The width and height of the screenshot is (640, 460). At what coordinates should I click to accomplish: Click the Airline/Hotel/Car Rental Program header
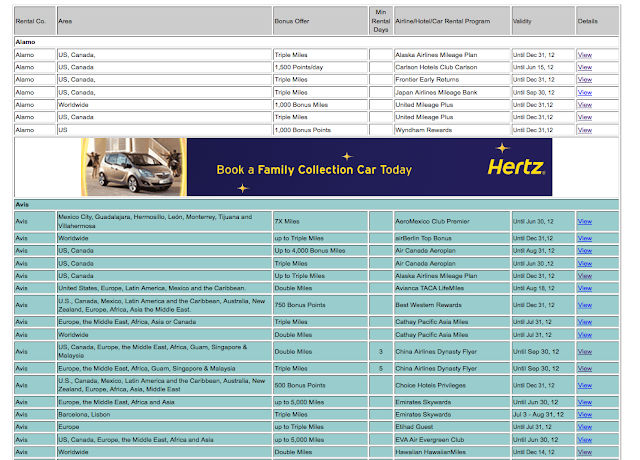[x=452, y=21]
